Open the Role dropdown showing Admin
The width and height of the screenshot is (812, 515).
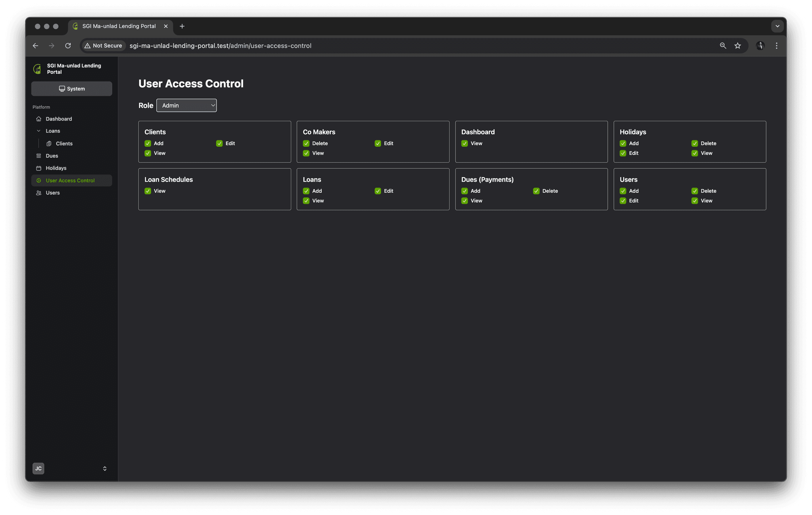[186, 105]
